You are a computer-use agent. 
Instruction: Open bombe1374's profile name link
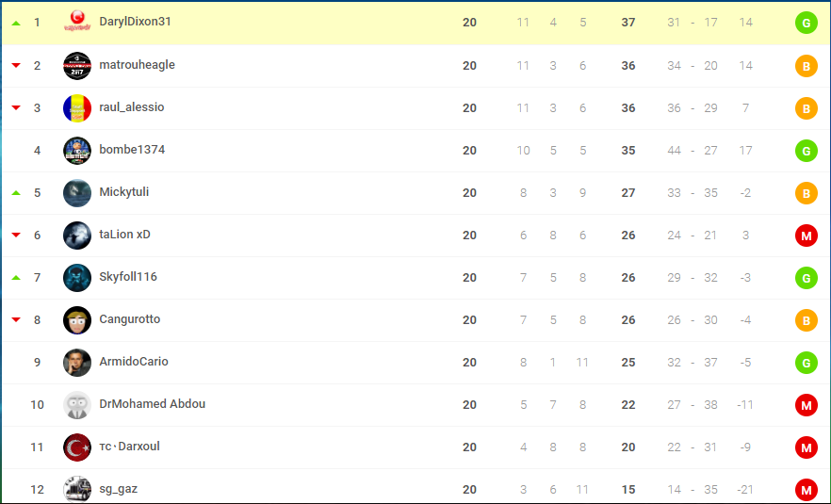click(132, 150)
